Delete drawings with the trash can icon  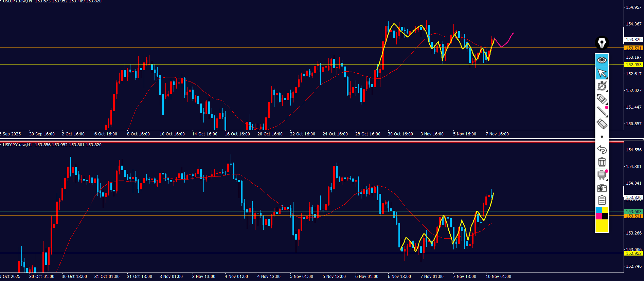pos(602,162)
